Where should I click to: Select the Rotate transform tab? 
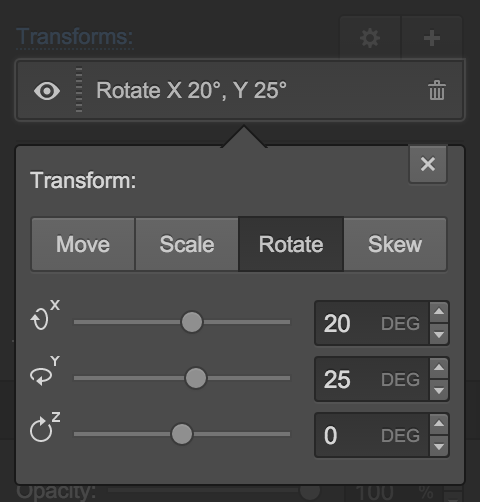tap(291, 244)
